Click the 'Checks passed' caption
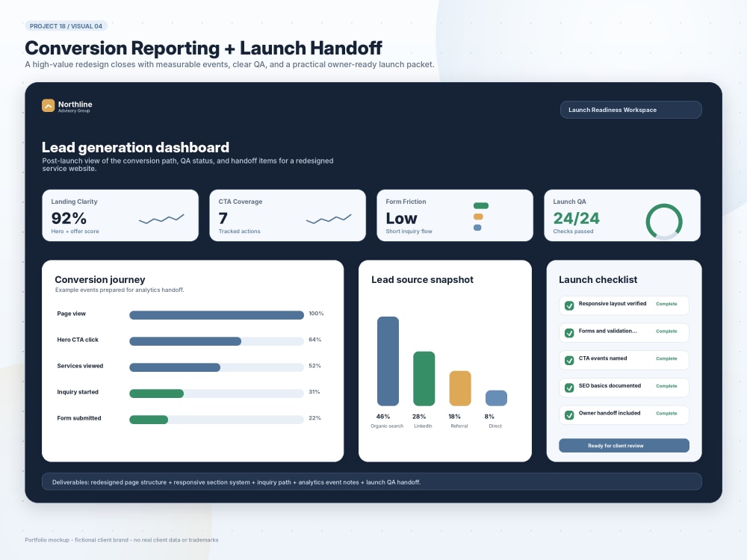 573,231
